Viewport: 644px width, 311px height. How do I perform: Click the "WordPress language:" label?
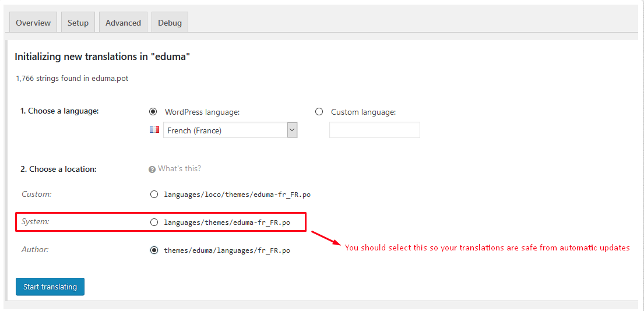coord(202,112)
